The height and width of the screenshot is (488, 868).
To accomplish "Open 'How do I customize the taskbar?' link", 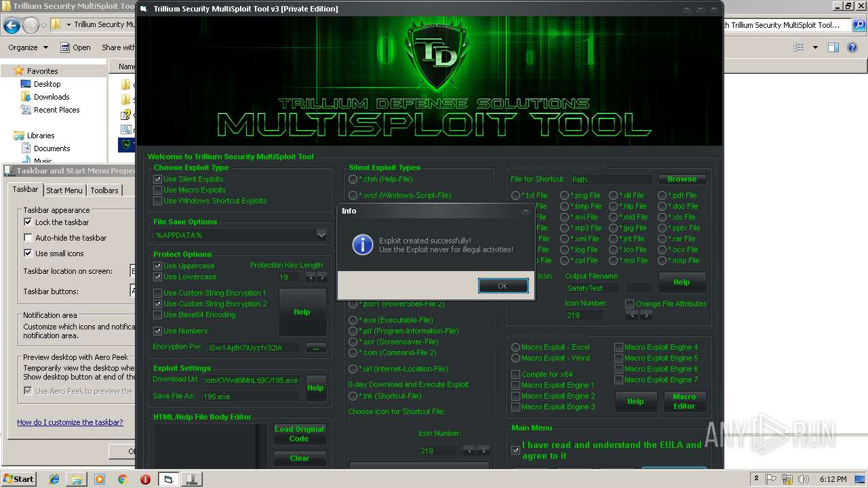I will [x=70, y=422].
